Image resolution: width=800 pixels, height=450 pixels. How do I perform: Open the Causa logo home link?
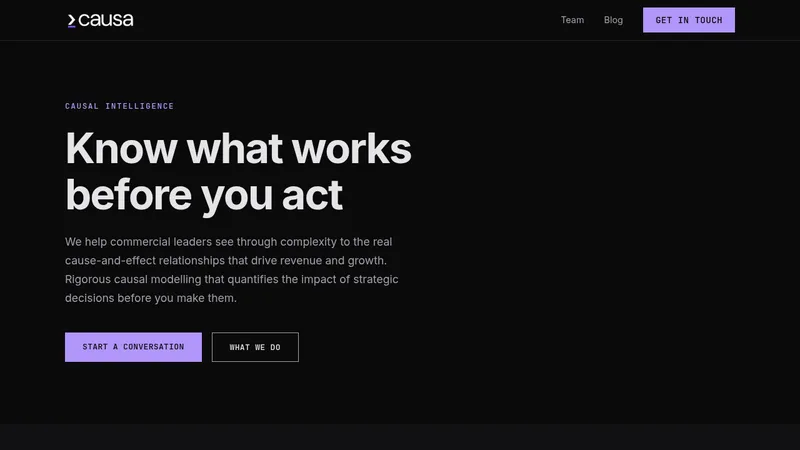pos(101,20)
